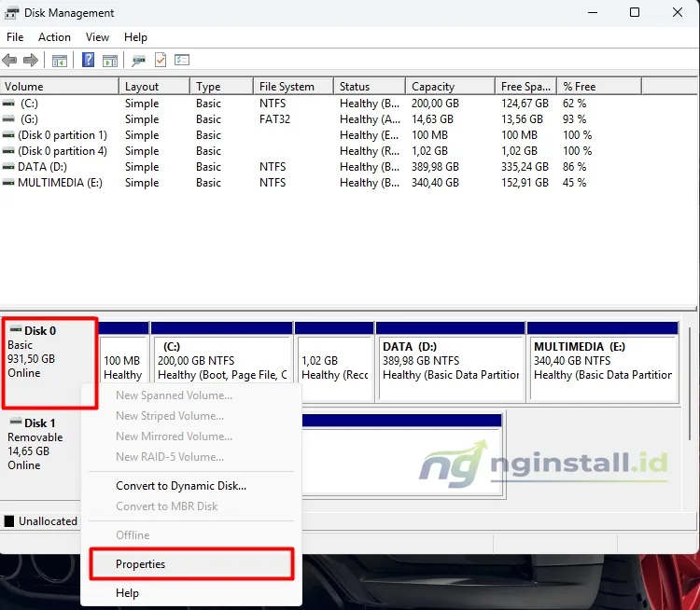This screenshot has height=610, width=700.
Task: Click the Rescan disks toolbar icon
Action: [138, 61]
